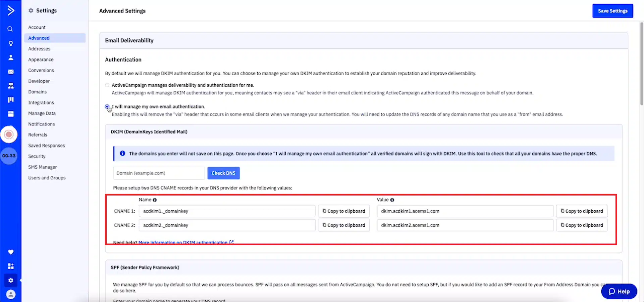Copy the CNAME 2 value to clipboard

coord(582,225)
